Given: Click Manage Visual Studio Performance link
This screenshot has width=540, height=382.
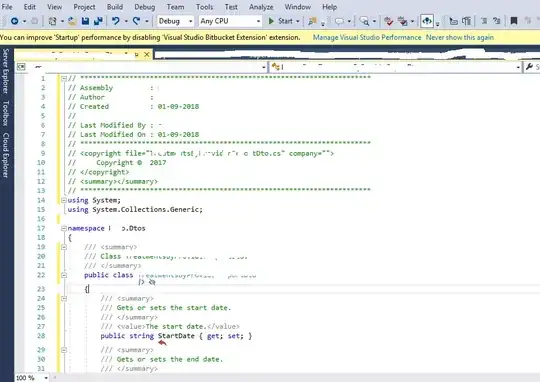Looking at the screenshot, I should click(367, 37).
